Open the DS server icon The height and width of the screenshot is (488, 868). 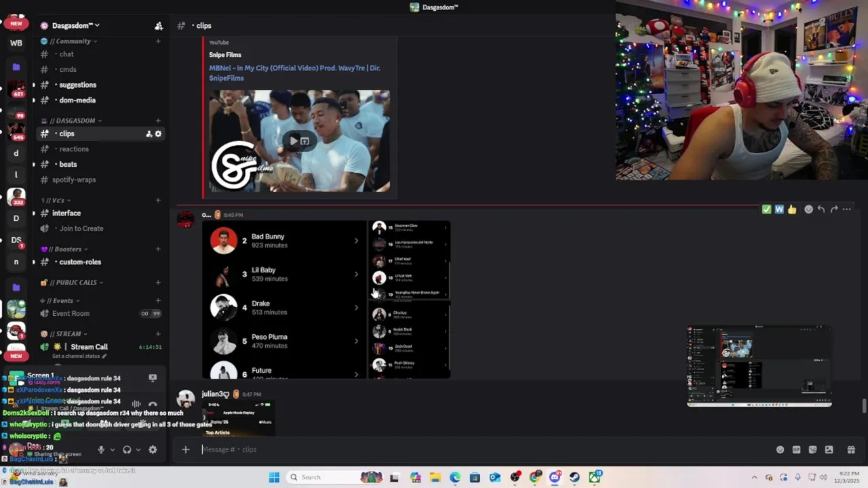(16, 240)
